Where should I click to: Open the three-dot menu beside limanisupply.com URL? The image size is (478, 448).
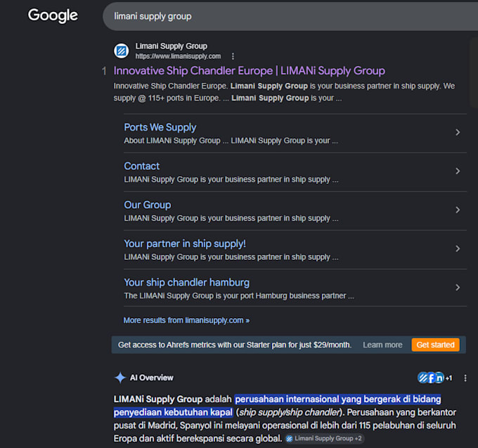pyautogui.click(x=233, y=56)
